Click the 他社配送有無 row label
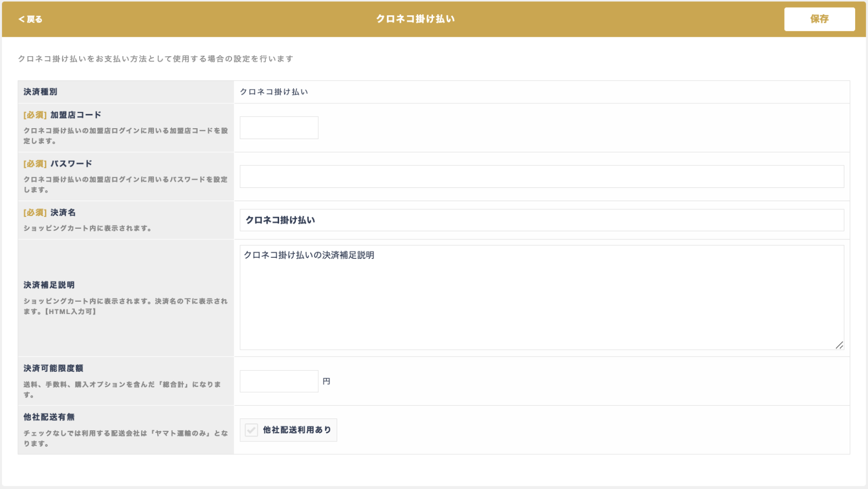Viewport: 868px width, 489px height. [49, 417]
